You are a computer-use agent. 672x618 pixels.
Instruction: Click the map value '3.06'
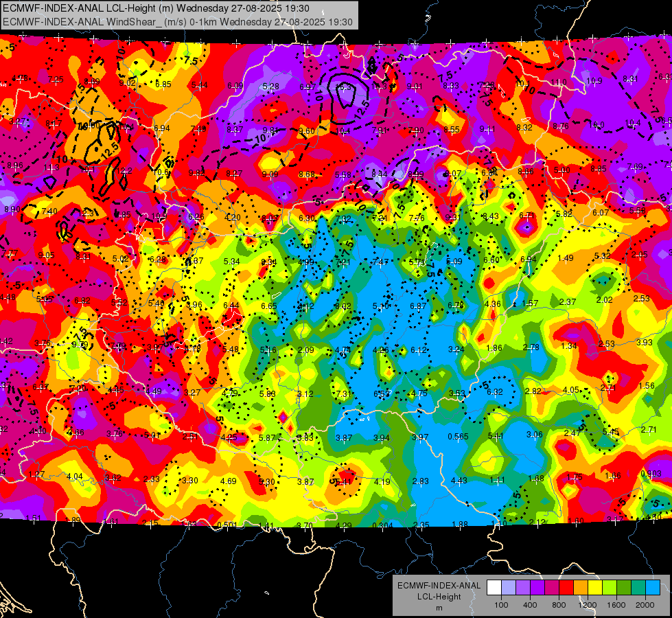(x=535, y=435)
